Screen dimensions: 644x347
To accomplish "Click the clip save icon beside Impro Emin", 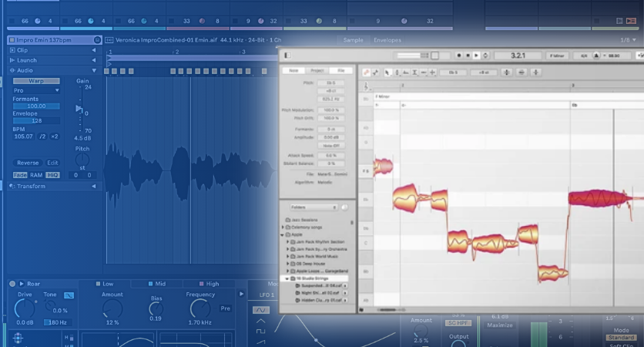I will pos(97,40).
